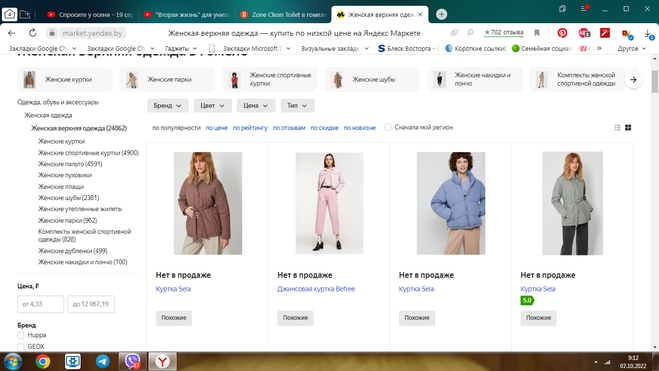Expand the first Закладки Google Chrome bookmarks folder

pos(42,48)
